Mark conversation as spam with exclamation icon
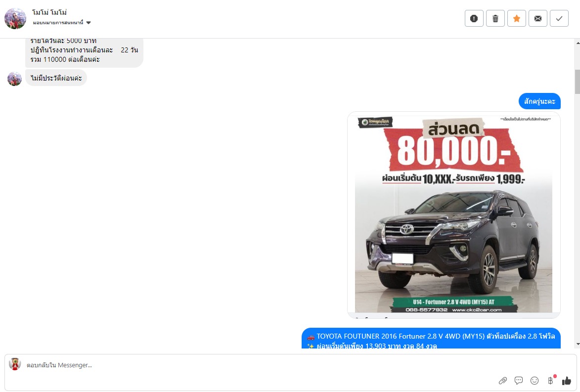This screenshot has width=580, height=392. (x=474, y=18)
